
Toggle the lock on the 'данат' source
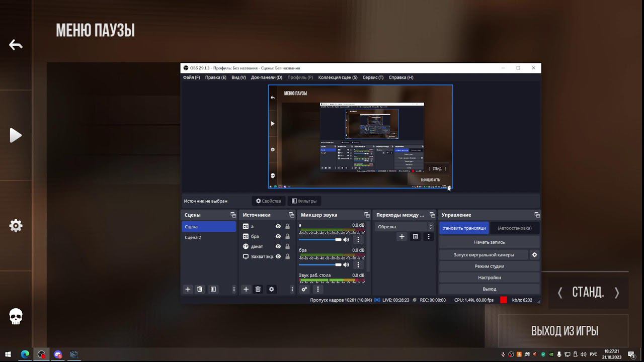click(287, 246)
